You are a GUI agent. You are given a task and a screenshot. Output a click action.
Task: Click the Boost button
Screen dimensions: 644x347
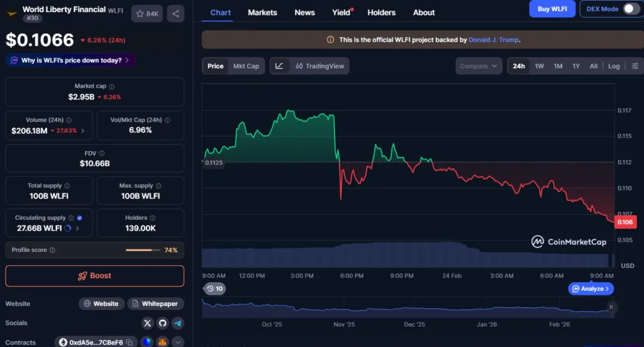(94, 276)
